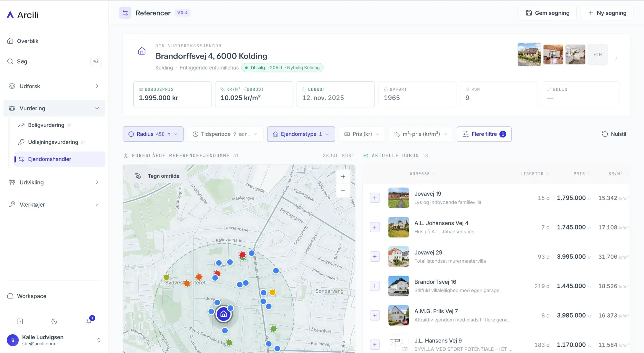
Task: Zoom out on the map
Action: (343, 190)
